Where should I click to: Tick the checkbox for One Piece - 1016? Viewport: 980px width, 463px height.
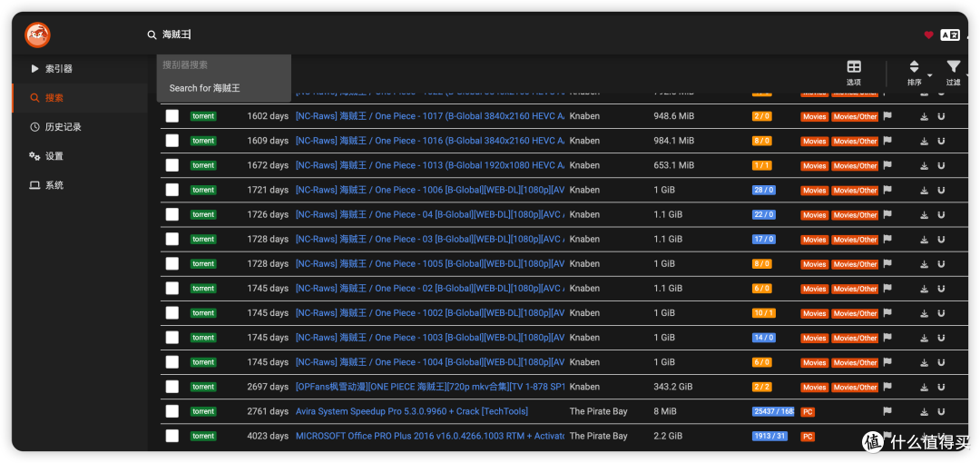(171, 141)
